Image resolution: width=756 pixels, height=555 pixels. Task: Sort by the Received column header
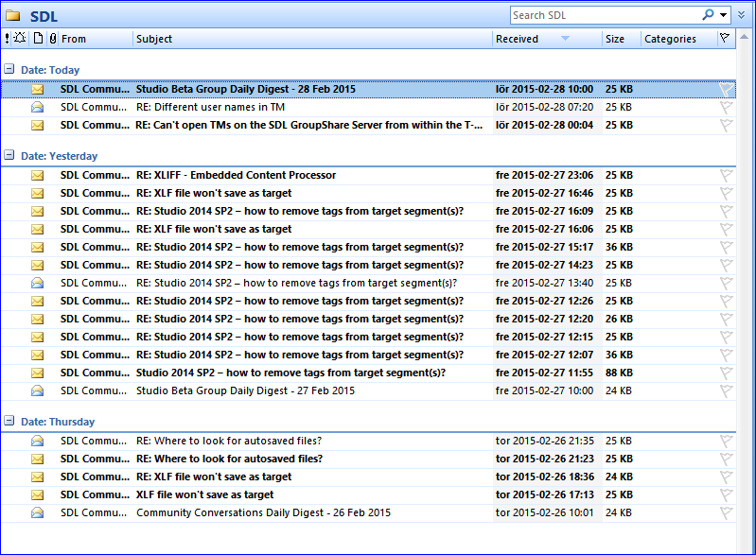[x=530, y=39]
